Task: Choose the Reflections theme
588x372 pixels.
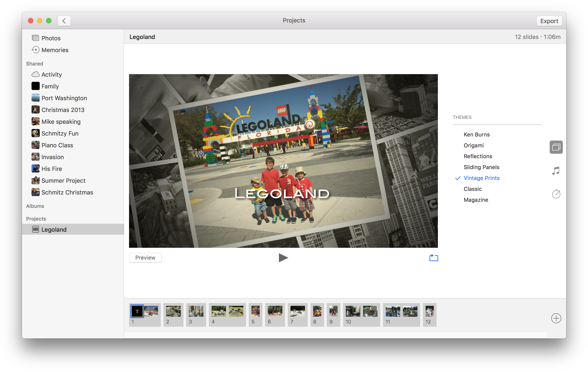Action: [x=478, y=156]
